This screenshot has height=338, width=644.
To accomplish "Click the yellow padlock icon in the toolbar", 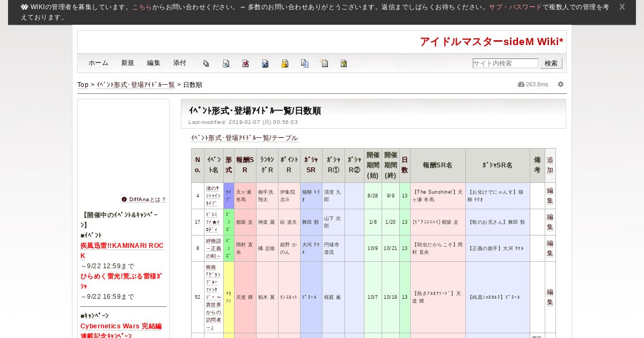I will pyautogui.click(x=285, y=63).
